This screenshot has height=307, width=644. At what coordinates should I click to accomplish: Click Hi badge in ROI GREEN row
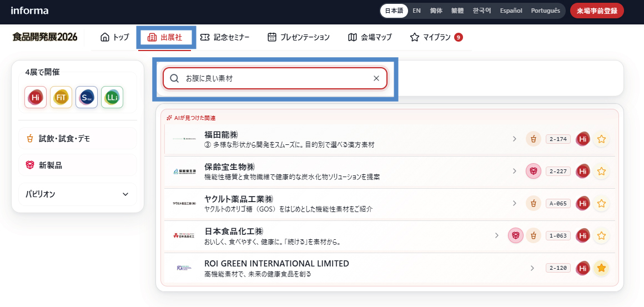pos(582,268)
